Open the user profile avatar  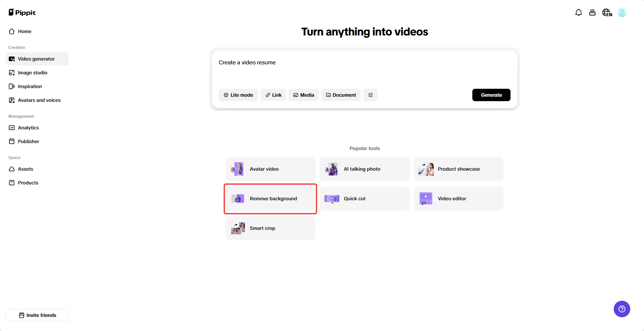(x=622, y=13)
